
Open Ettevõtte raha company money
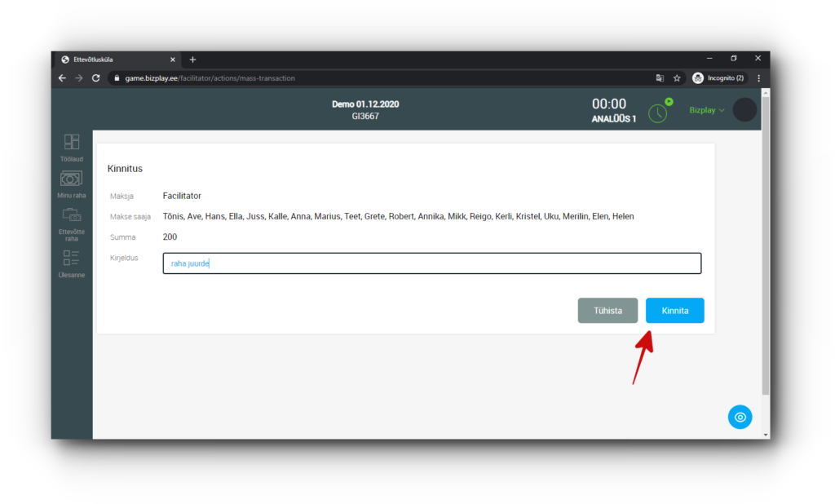pyautogui.click(x=72, y=223)
